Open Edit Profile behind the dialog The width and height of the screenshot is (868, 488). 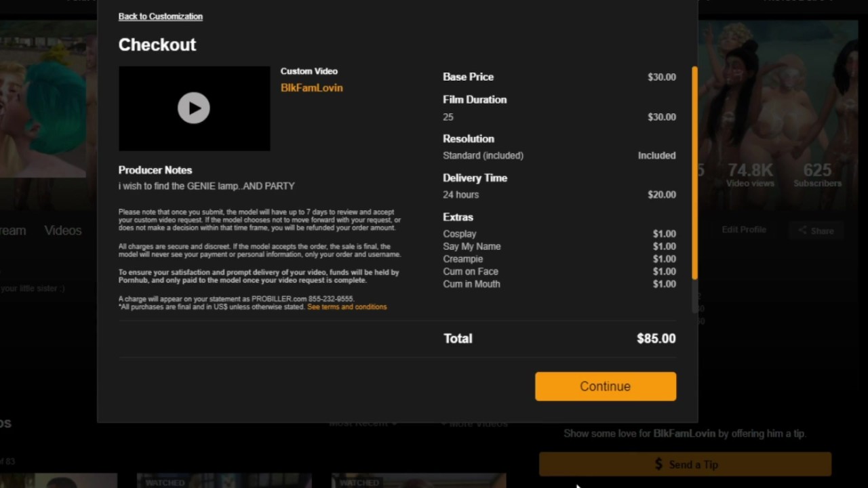[x=744, y=230]
